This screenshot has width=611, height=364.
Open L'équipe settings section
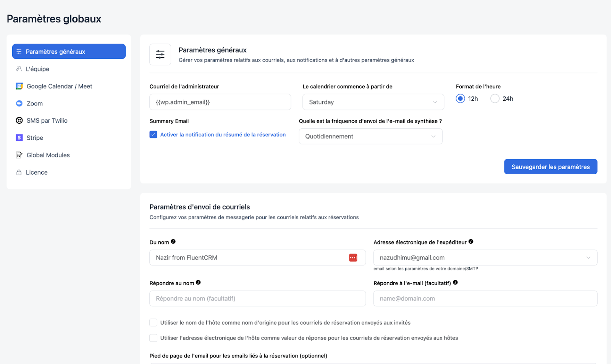point(37,69)
